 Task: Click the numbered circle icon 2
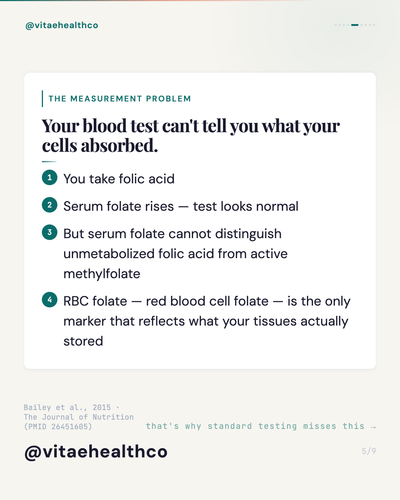pyautogui.click(x=50, y=205)
